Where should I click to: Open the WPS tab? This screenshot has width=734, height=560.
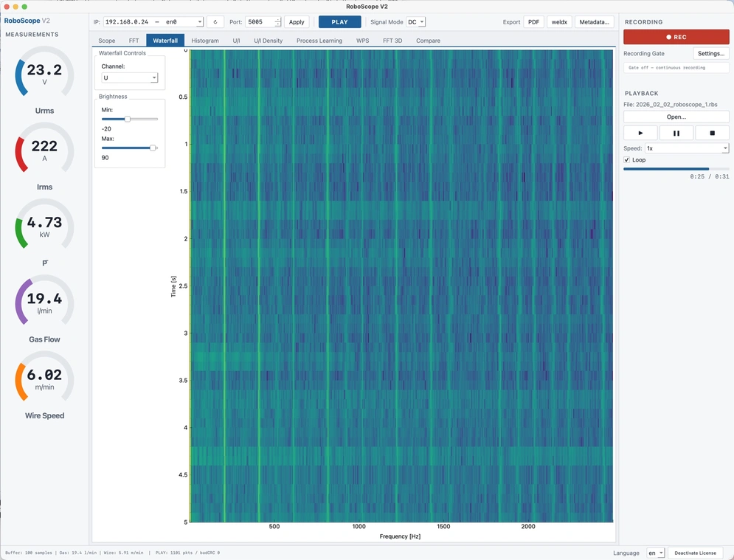(363, 41)
